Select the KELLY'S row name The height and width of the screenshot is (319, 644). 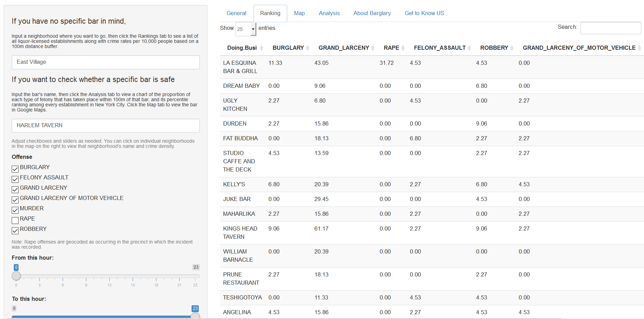point(234,185)
